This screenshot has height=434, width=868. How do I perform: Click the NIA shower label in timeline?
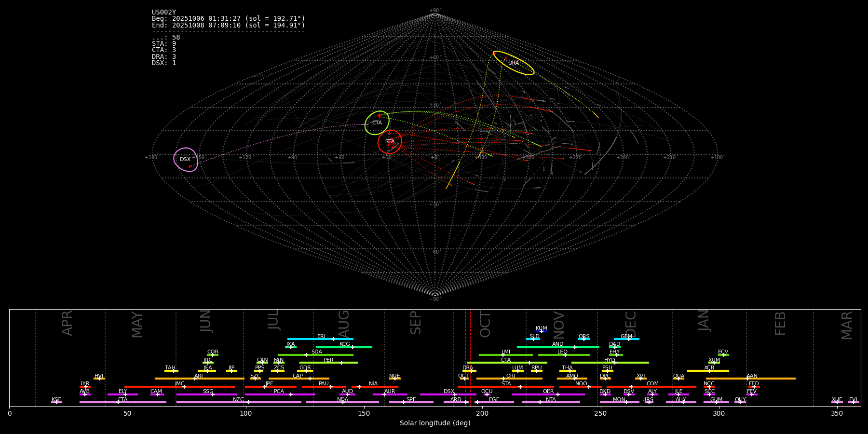point(373,384)
